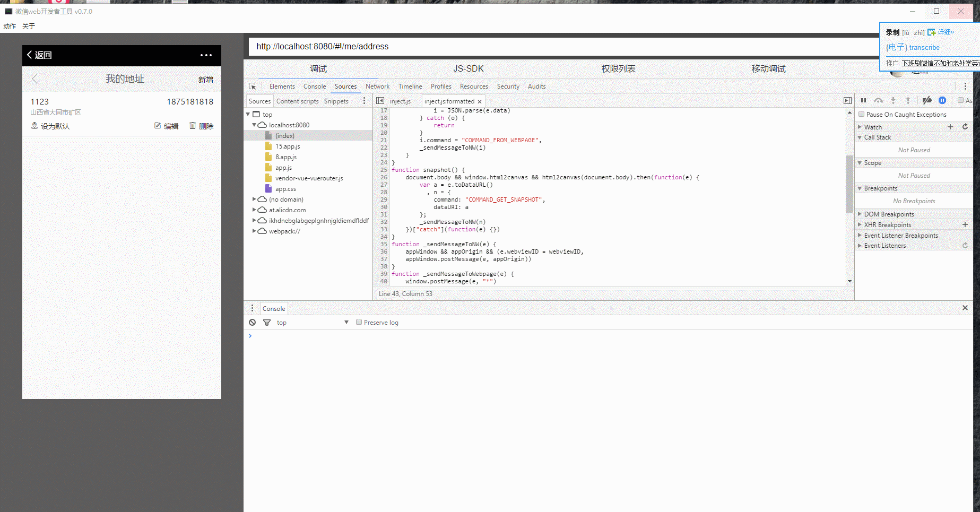Screen dimensions: 980x512
Task: Click the phone simulator three-dot menu
Action: 206,55
